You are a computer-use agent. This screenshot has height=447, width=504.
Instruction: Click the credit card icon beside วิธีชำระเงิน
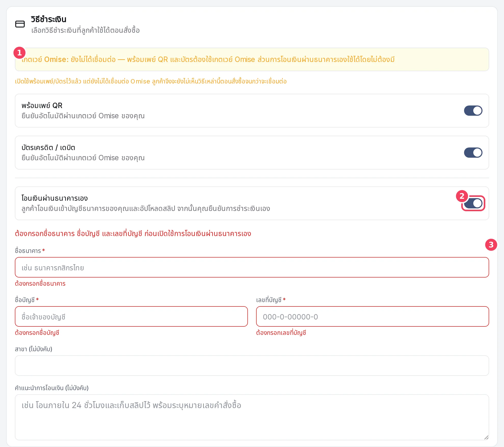click(20, 24)
